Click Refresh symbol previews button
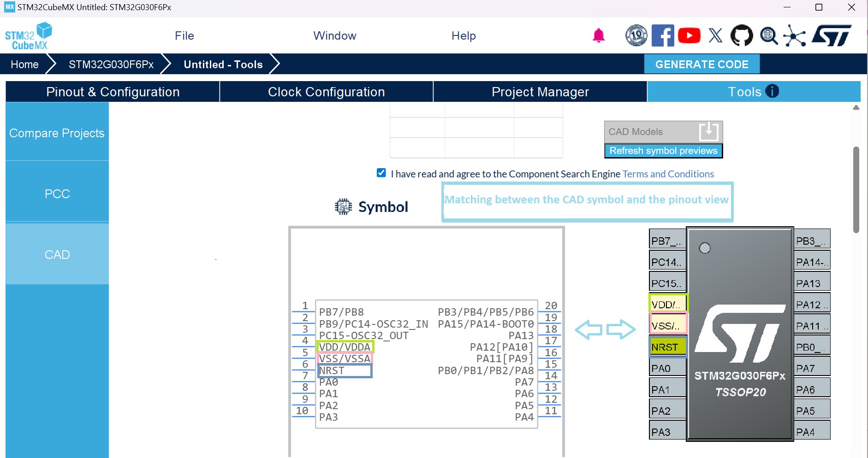Image resolution: width=868 pixels, height=458 pixels. click(663, 151)
